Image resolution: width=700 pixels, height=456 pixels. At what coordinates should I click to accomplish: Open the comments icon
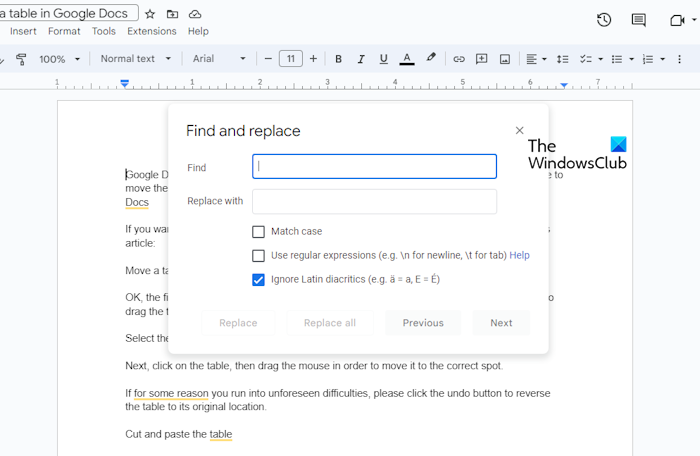point(638,20)
